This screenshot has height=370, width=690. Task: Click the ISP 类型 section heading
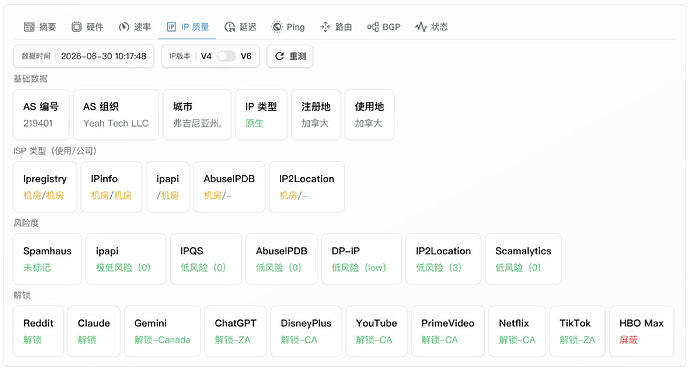[55, 151]
